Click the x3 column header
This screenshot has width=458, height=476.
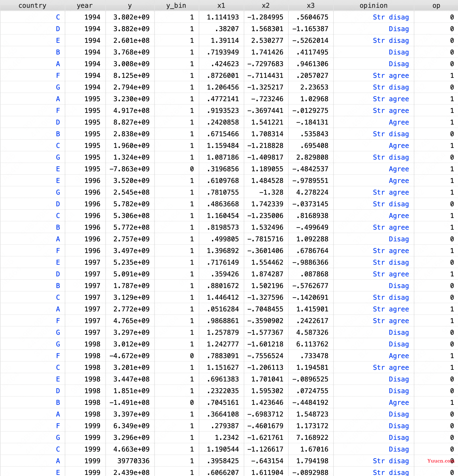pyautogui.click(x=311, y=6)
